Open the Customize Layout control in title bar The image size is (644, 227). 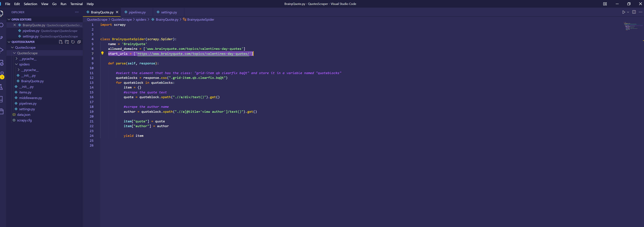[605, 4]
